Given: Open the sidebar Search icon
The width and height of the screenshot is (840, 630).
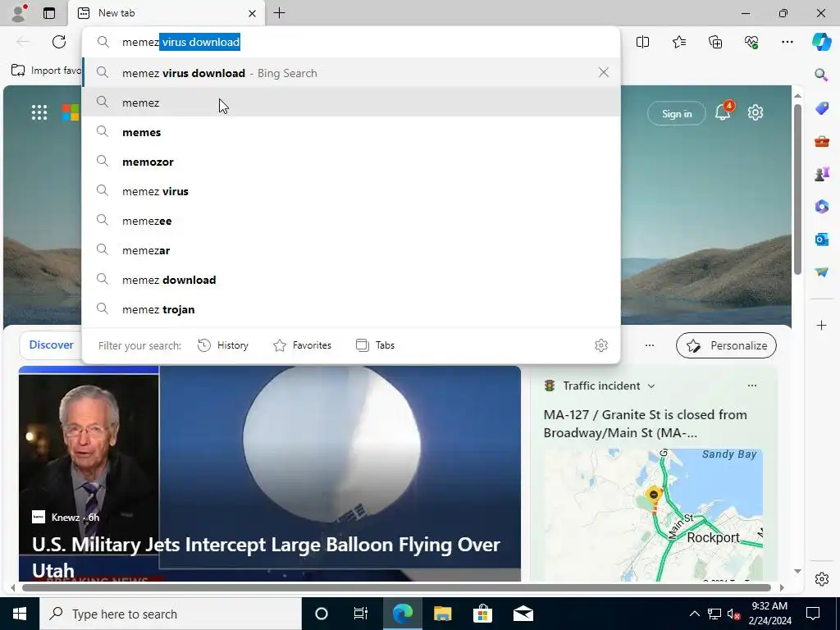Looking at the screenshot, I should 821,75.
